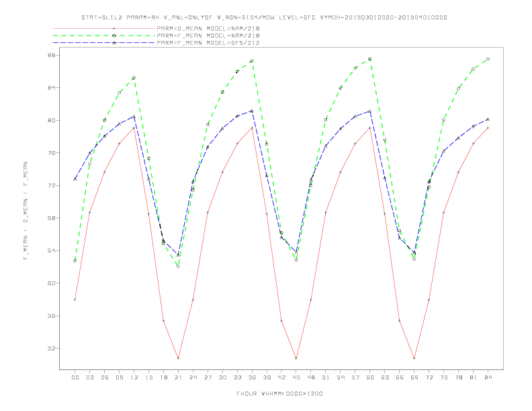
Task: Click y-axis tick label 68
Action: point(52,218)
